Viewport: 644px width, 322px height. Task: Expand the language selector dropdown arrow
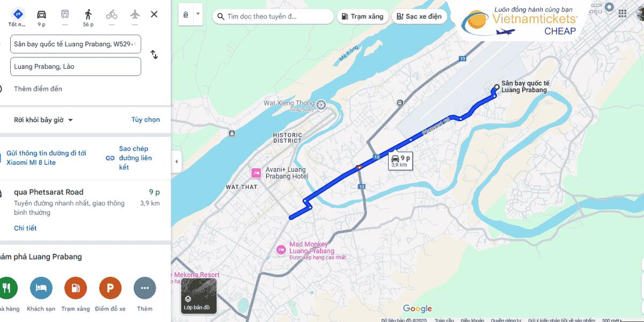(x=197, y=14)
